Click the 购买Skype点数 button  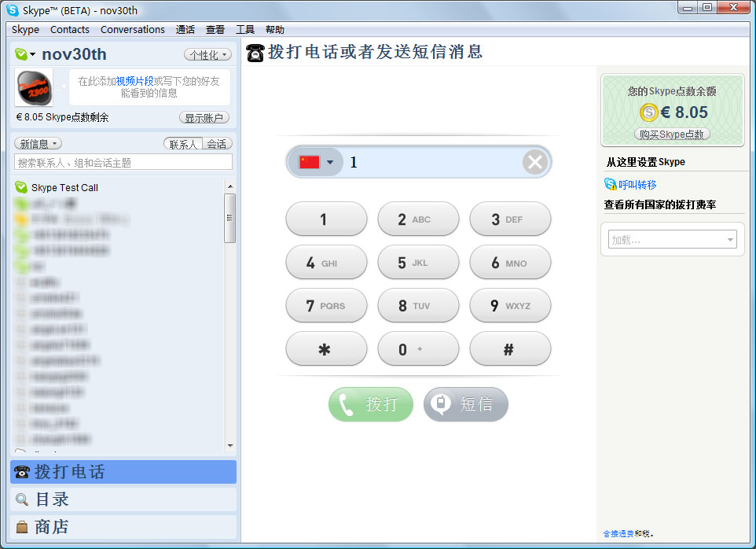(x=672, y=134)
